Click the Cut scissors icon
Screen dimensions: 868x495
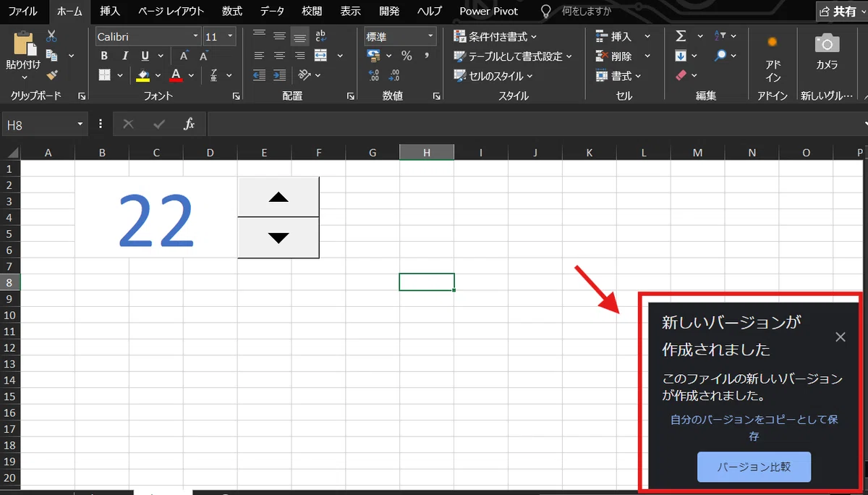pyautogui.click(x=51, y=36)
